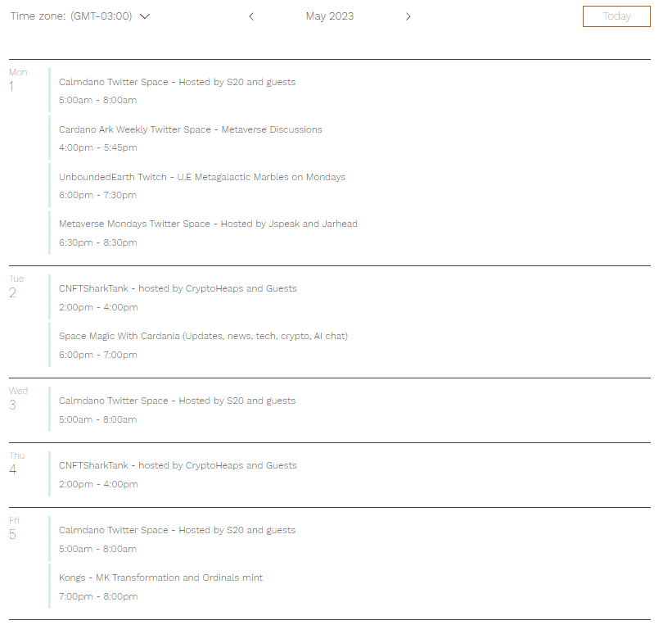Image resolution: width=672 pixels, height=625 pixels.
Task: Open the Time zone dropdown chevron
Action: click(x=145, y=16)
